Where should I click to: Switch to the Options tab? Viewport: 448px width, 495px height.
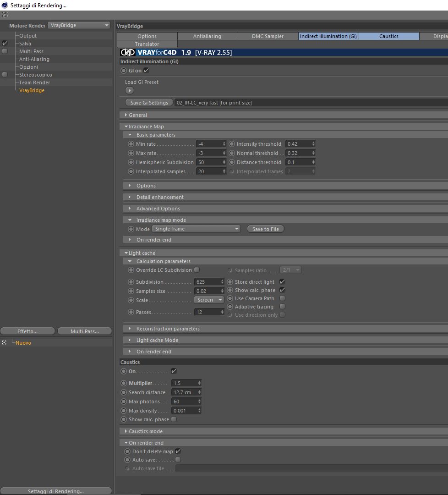coord(147,36)
